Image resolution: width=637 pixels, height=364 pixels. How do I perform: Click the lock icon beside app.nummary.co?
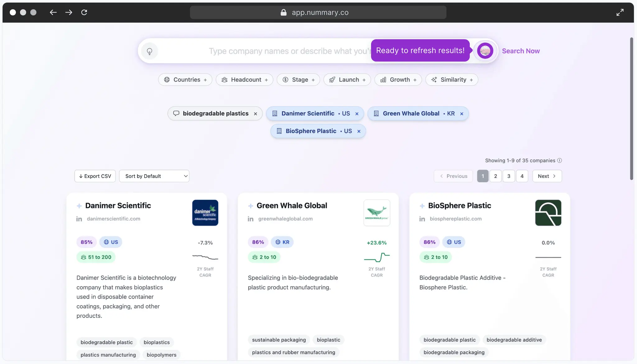tap(283, 12)
